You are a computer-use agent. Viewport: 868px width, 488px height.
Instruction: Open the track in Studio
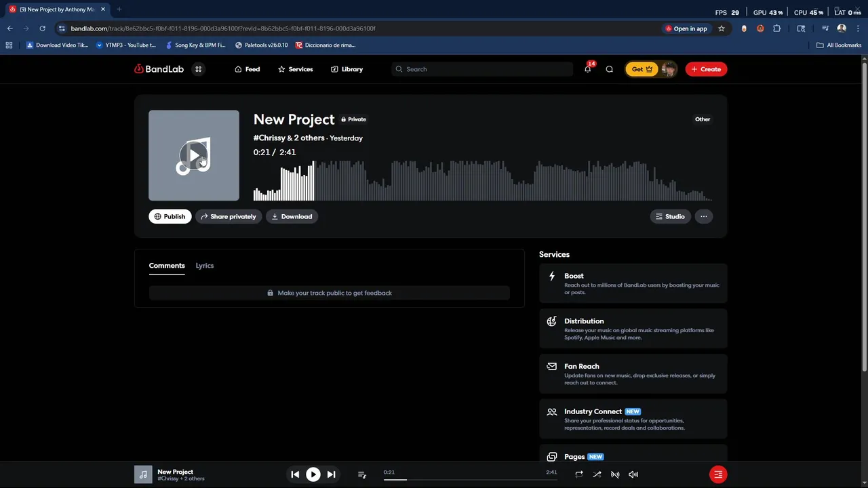click(x=670, y=216)
